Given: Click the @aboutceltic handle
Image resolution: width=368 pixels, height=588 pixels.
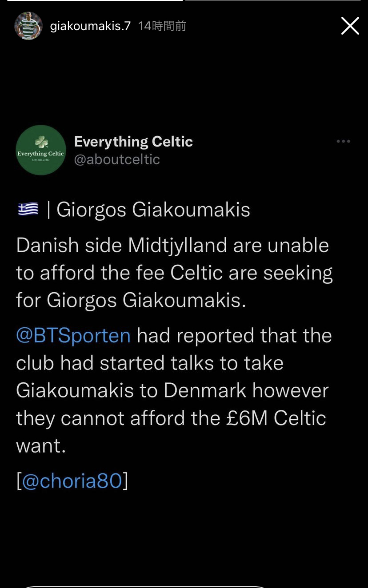Looking at the screenshot, I should click(x=117, y=159).
